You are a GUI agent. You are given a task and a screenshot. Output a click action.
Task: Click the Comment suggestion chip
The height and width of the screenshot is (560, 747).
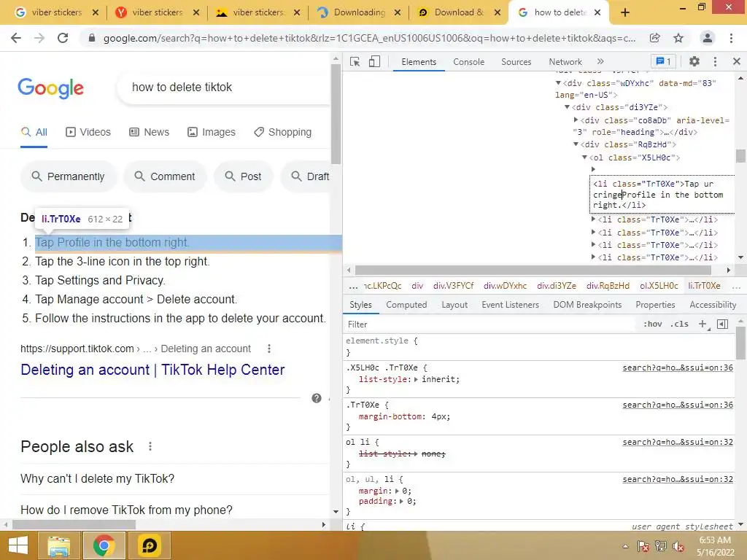165,176
